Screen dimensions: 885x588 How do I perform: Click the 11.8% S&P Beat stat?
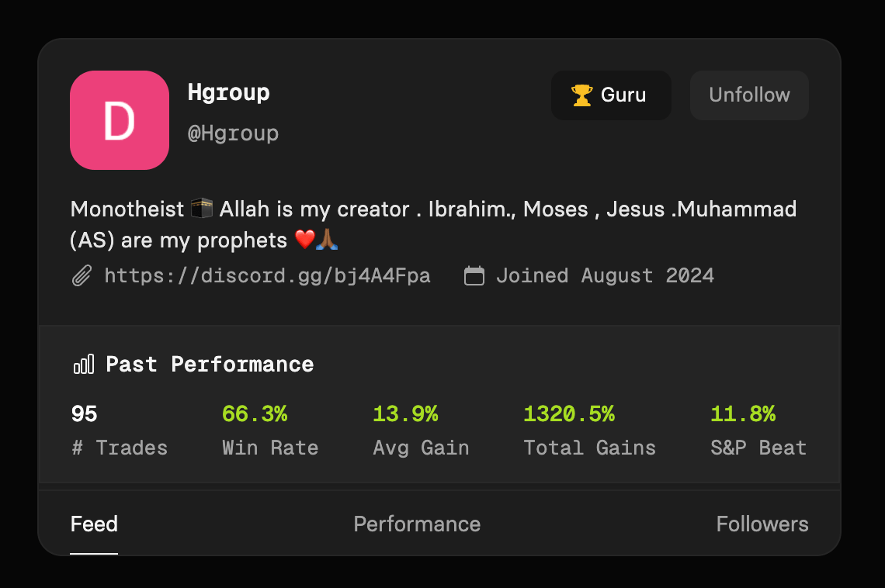(743, 414)
